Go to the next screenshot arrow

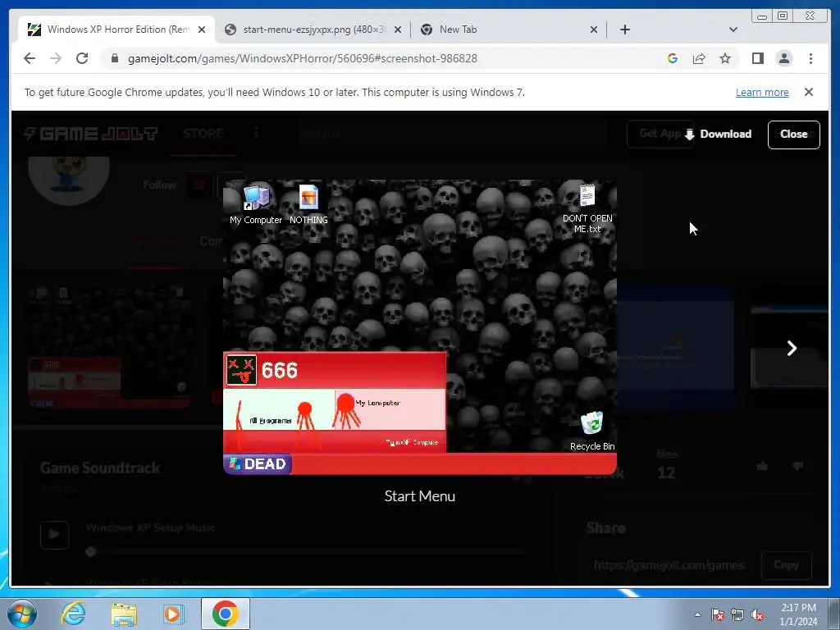(x=792, y=348)
